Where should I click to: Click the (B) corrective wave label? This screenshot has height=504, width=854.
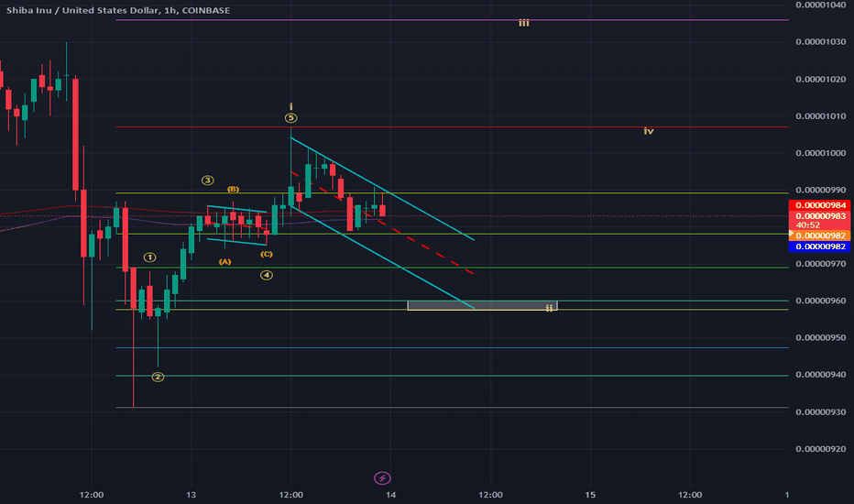click(233, 189)
